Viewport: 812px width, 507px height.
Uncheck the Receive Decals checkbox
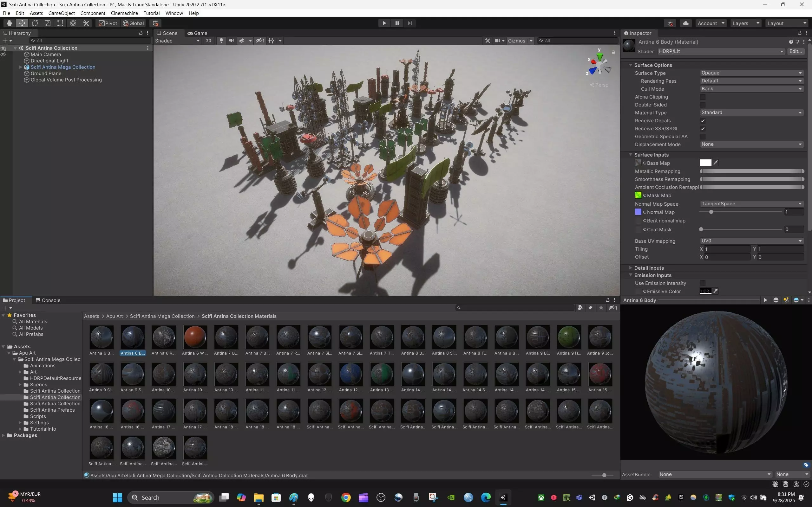(703, 121)
